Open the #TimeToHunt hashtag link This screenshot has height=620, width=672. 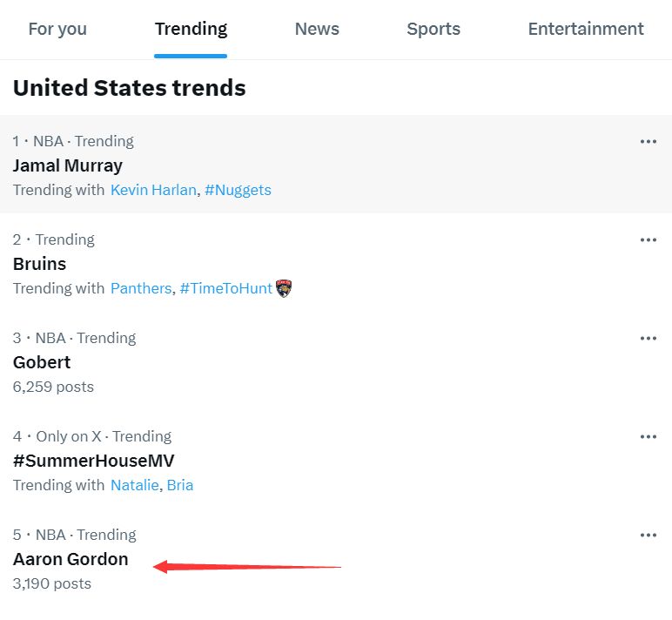(225, 288)
